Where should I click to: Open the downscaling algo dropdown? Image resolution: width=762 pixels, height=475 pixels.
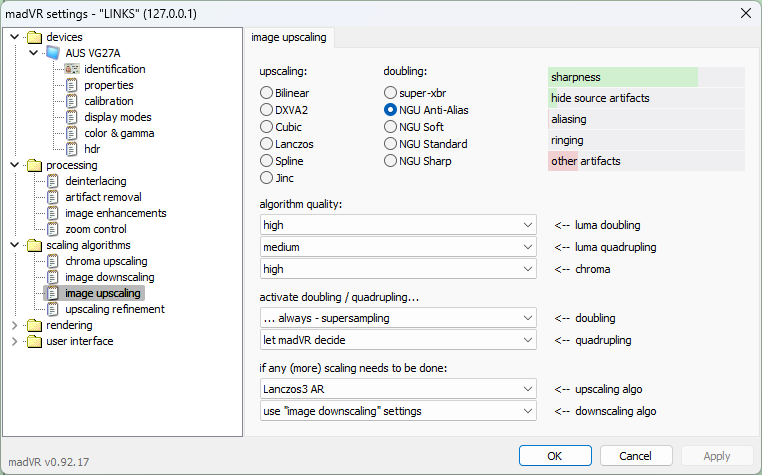pos(398,411)
